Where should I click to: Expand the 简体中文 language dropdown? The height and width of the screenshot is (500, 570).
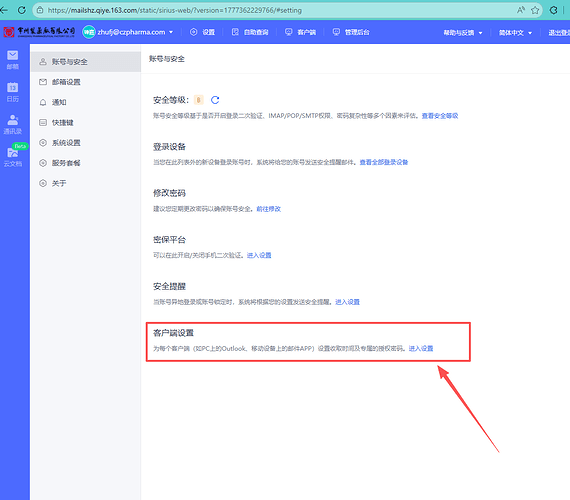click(x=515, y=32)
